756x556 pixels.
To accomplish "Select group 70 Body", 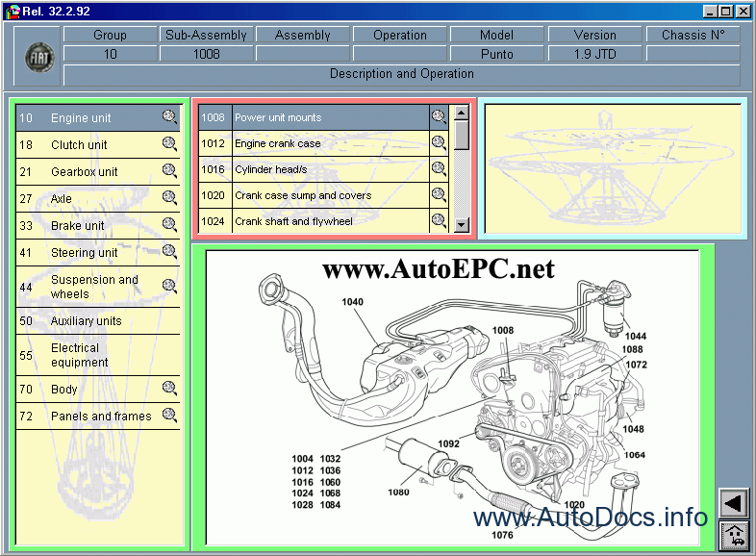I will (x=98, y=390).
